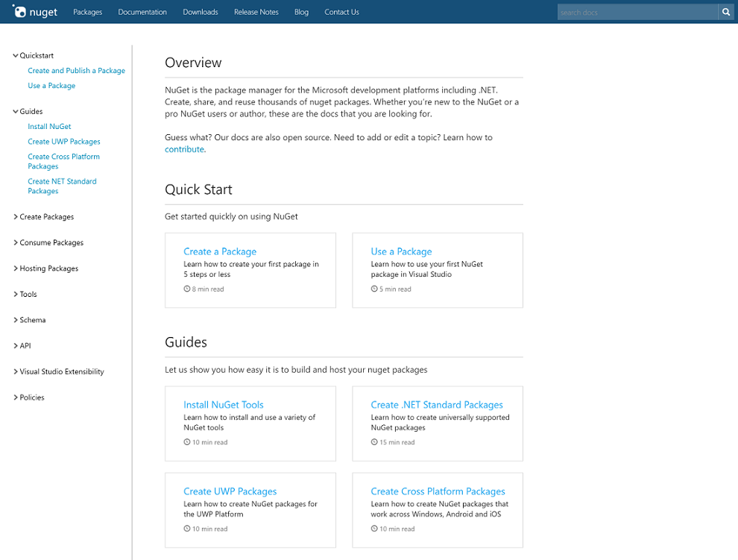Open Release Notes in top navigation

(x=256, y=12)
